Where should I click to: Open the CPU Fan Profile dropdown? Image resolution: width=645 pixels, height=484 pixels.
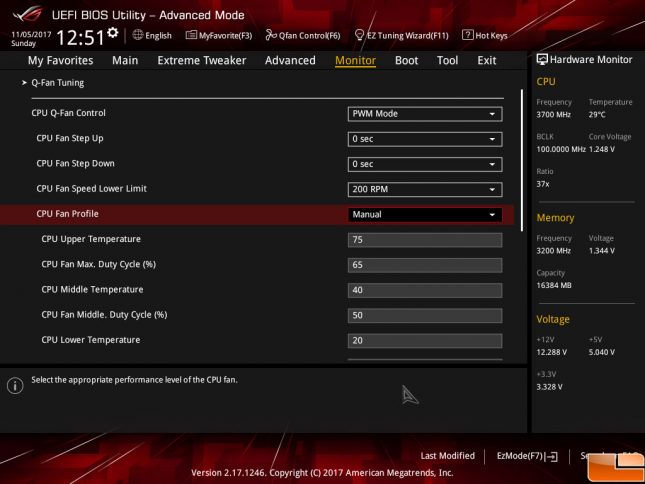(425, 215)
